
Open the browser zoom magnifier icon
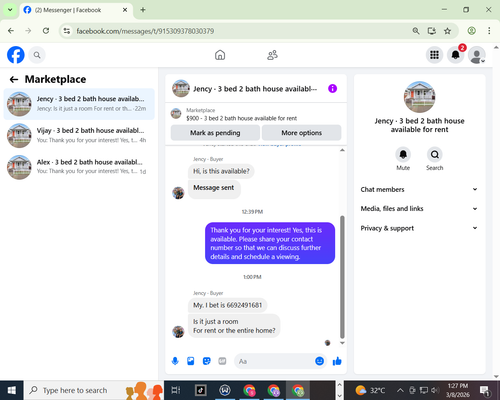tap(416, 31)
